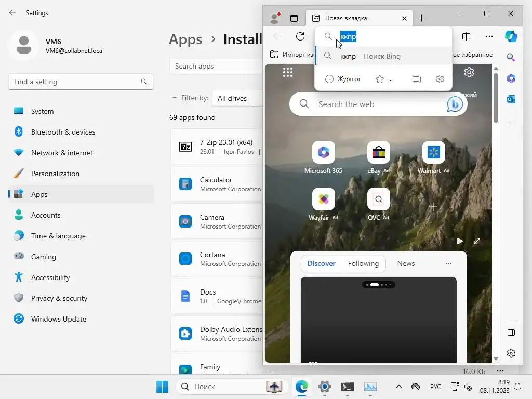Open Edge Settings and more ellipsis

coord(489,36)
